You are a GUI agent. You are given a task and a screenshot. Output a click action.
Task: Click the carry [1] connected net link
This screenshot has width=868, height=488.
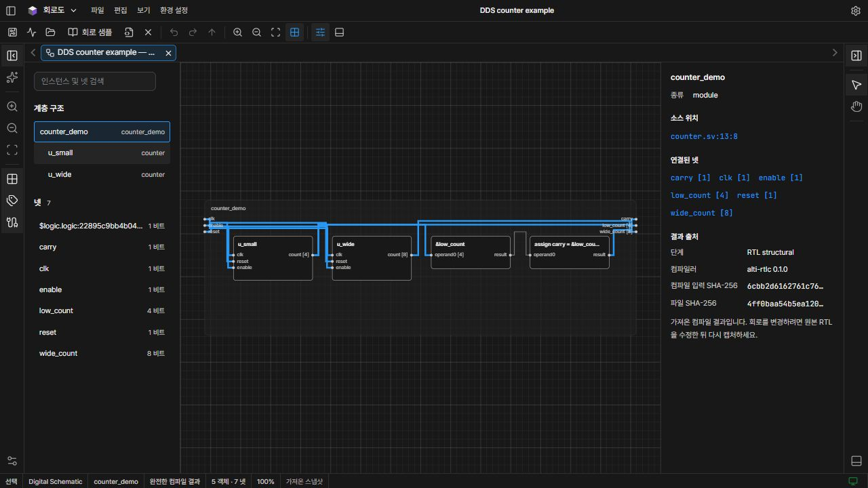coord(690,178)
